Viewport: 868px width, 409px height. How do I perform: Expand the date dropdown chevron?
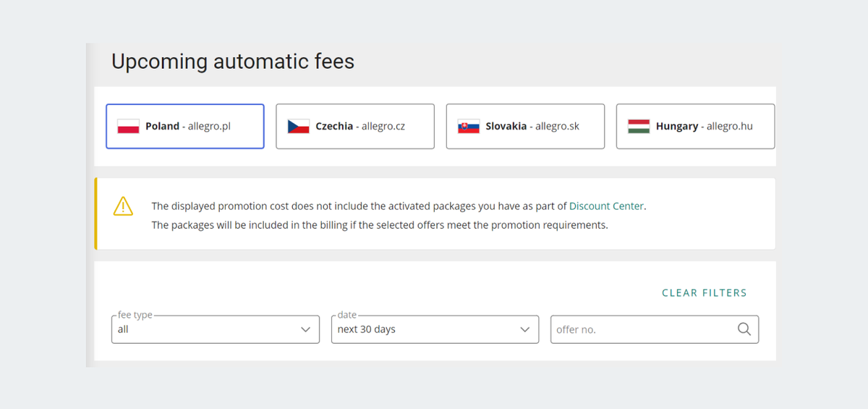coord(525,329)
